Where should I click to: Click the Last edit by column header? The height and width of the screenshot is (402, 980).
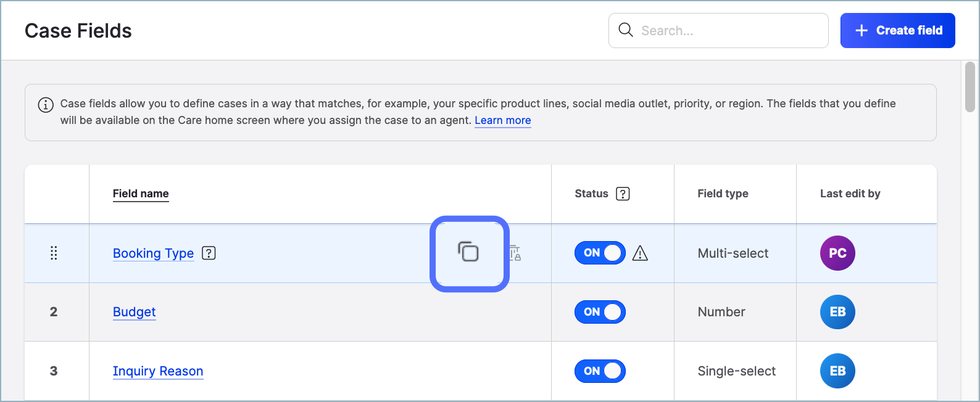pyautogui.click(x=850, y=194)
